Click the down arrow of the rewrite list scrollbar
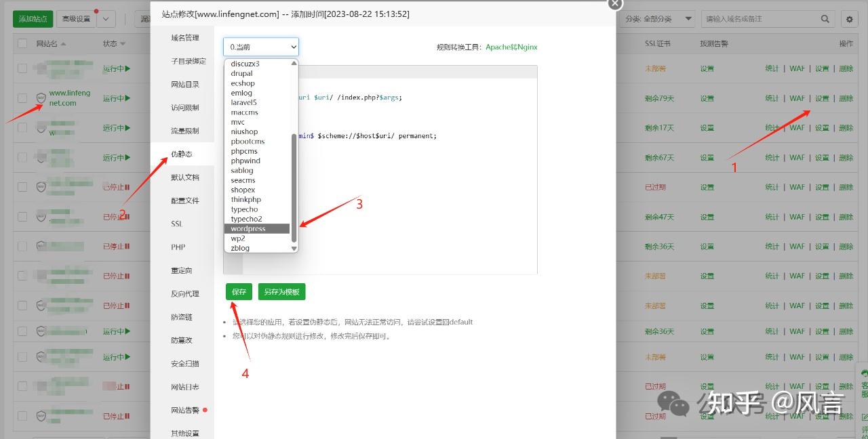868x439 pixels. click(294, 249)
